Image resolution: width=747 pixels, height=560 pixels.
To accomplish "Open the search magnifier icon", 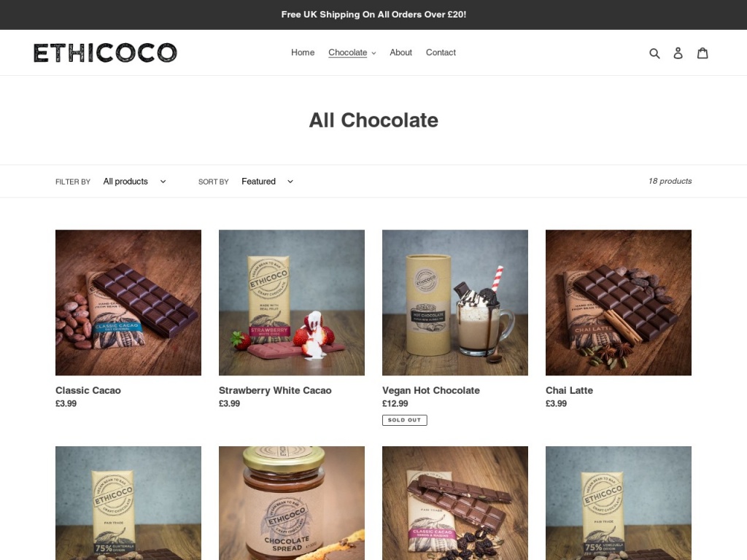I will (654, 52).
